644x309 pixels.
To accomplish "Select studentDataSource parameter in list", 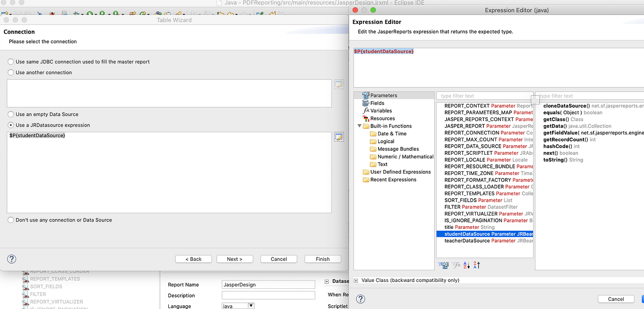I will point(484,234).
